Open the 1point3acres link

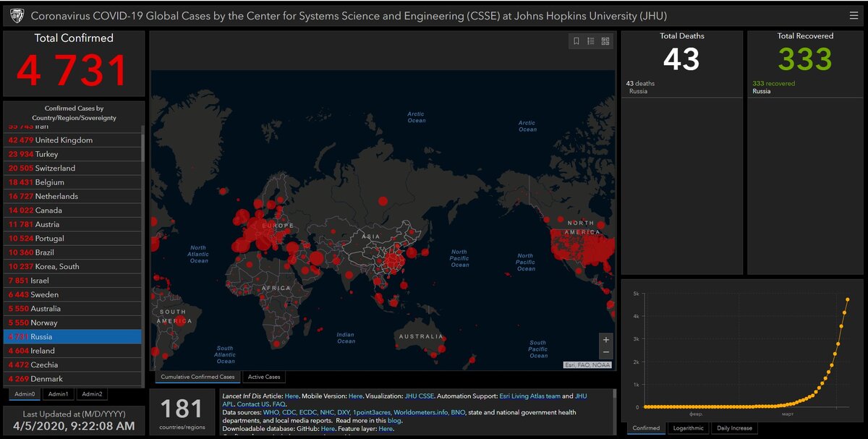pyautogui.click(x=371, y=412)
